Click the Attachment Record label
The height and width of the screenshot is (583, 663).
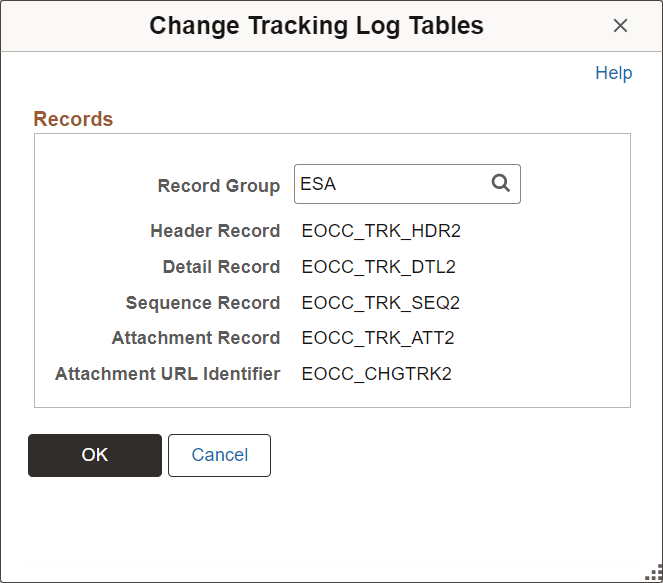[x=196, y=338]
